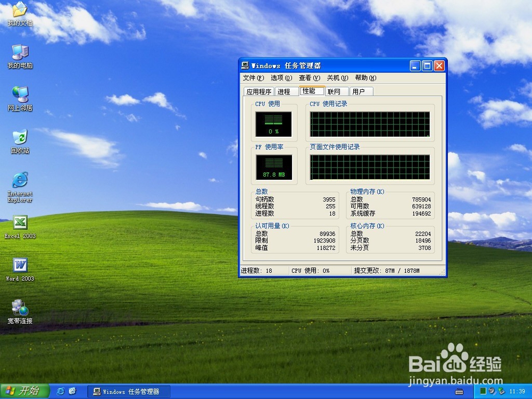Open the 选项(O) menu

281,78
